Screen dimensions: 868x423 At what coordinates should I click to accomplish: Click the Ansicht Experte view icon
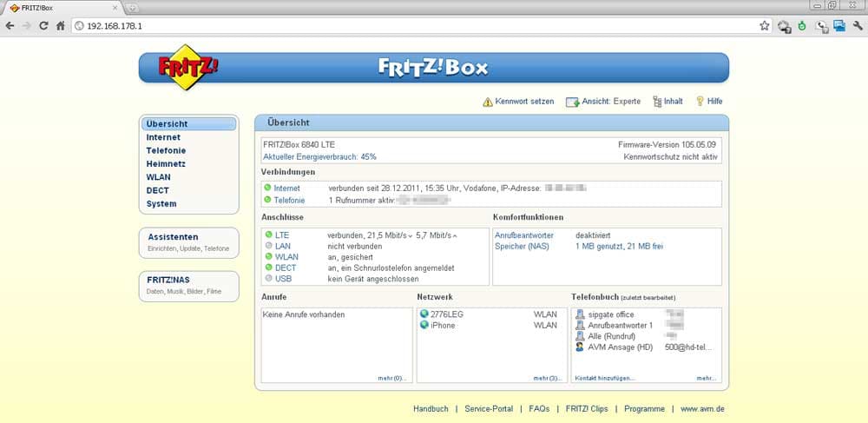click(572, 102)
